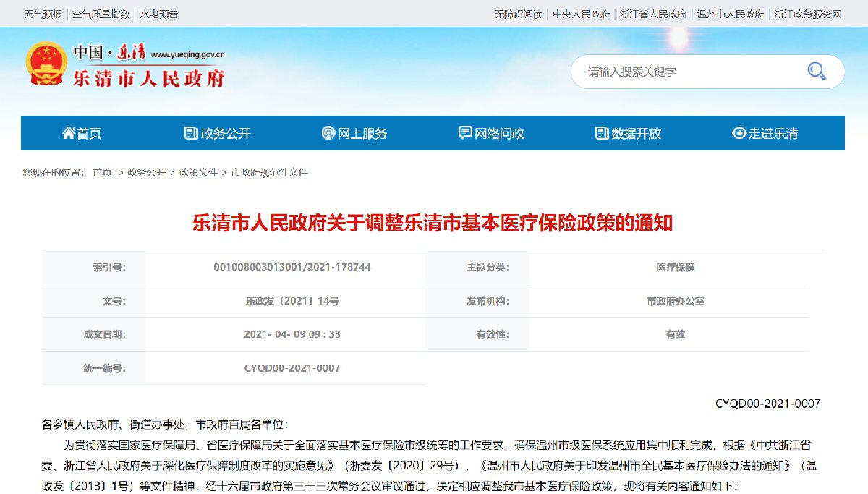The image size is (868, 494).
Task: Go to 中央人民政府 website
Action: 582,14
